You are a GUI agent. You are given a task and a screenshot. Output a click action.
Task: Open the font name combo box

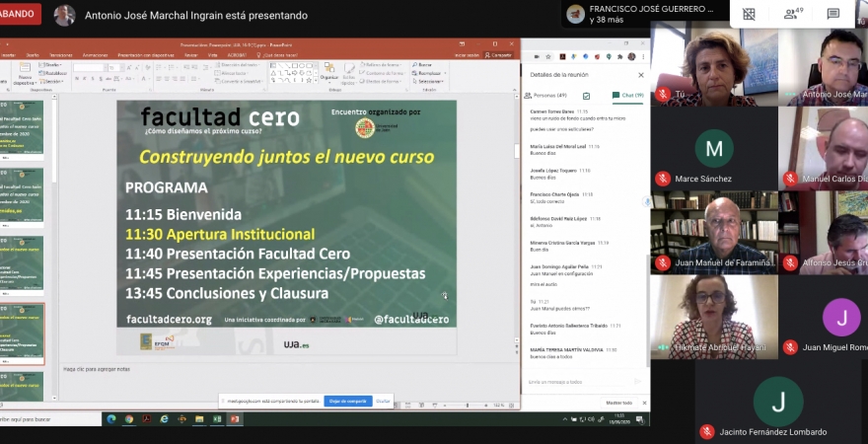pyautogui.click(x=89, y=67)
